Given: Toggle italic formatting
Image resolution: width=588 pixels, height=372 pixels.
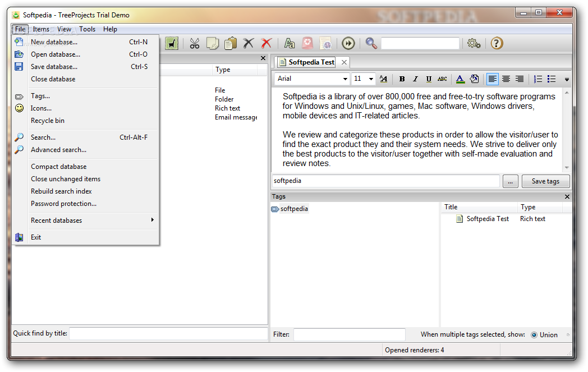Looking at the screenshot, I should point(415,79).
